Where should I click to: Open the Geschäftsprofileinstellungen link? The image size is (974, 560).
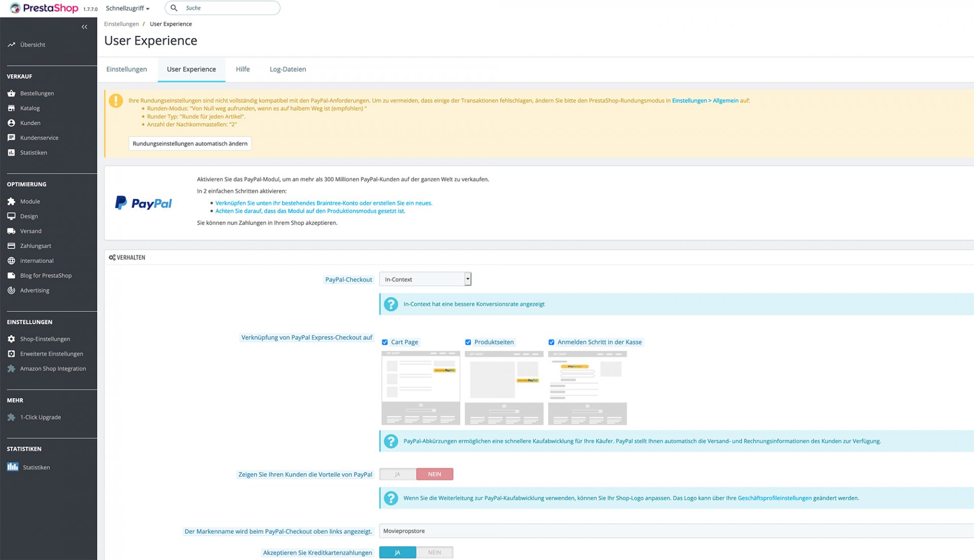[774, 498]
